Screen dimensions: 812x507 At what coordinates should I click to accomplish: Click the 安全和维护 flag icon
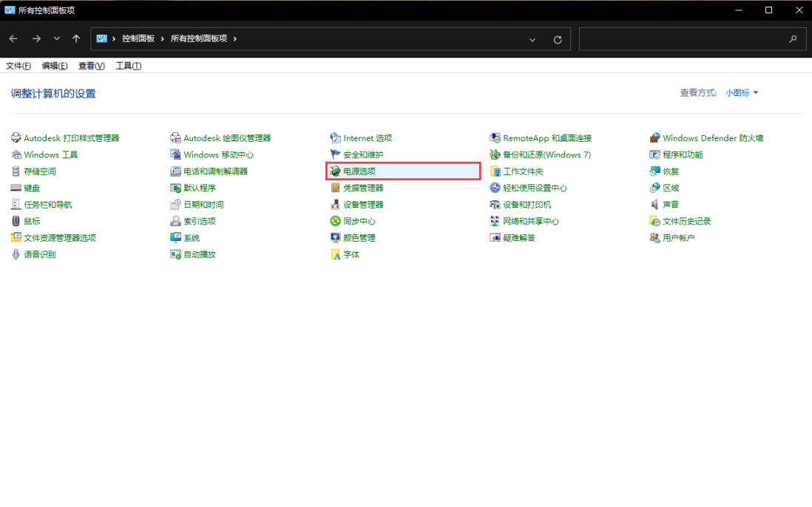[x=336, y=154]
